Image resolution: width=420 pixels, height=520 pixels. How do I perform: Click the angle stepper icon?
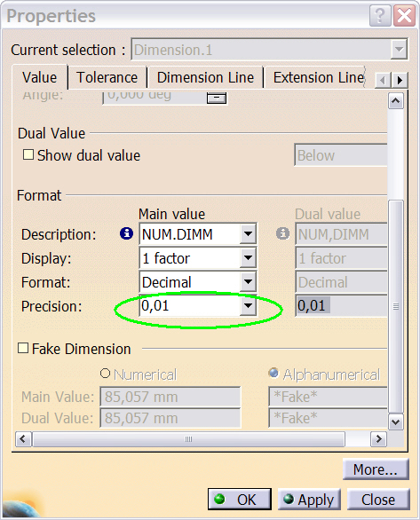[217, 98]
